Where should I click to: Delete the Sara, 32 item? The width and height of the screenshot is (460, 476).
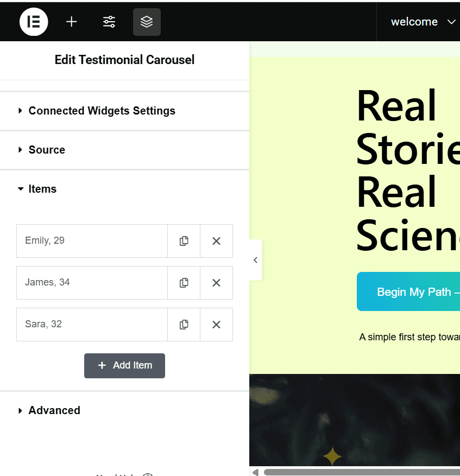(x=216, y=325)
